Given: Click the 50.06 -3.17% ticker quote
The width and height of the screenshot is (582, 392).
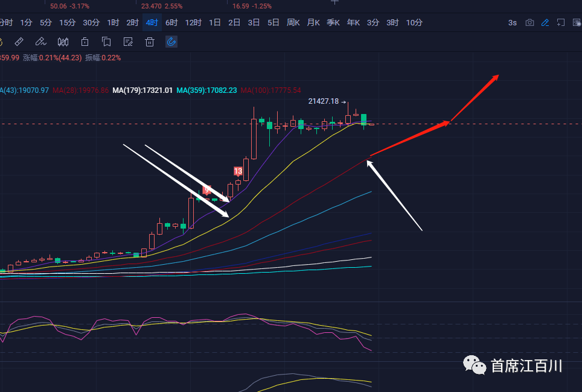Looking at the screenshot, I should coord(70,6).
